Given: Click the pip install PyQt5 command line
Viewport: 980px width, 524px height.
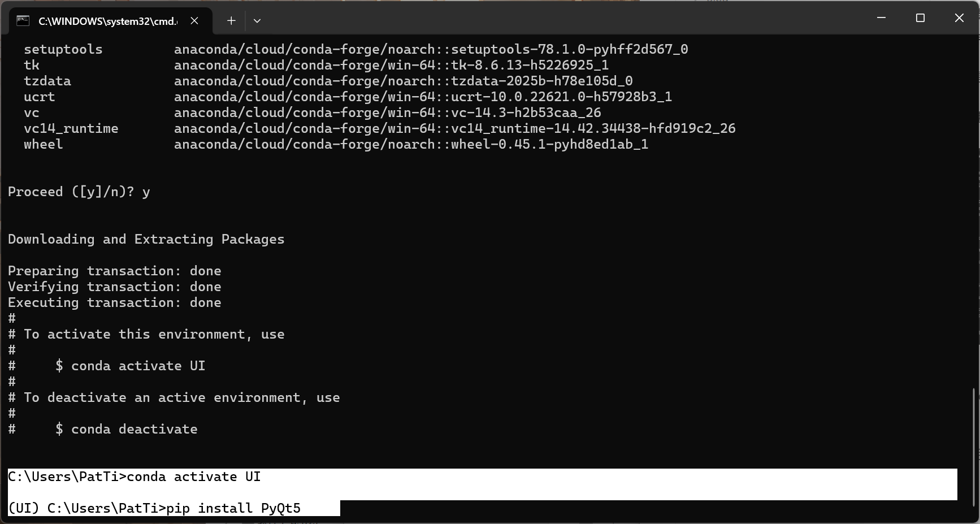Looking at the screenshot, I should coord(174,508).
